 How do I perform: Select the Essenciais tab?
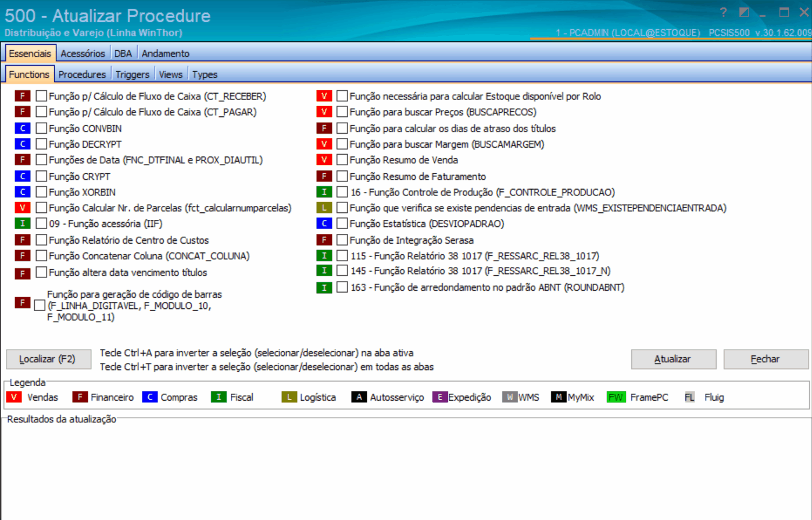(x=30, y=54)
